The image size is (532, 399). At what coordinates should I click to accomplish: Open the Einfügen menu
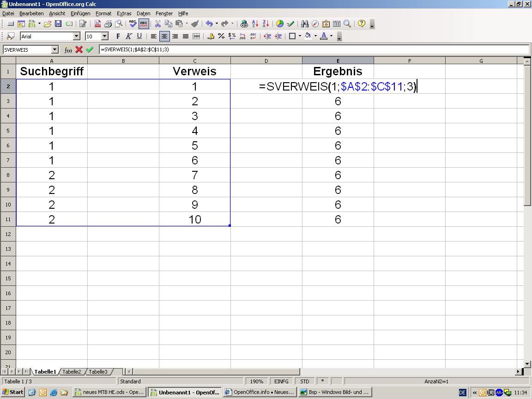pos(80,13)
